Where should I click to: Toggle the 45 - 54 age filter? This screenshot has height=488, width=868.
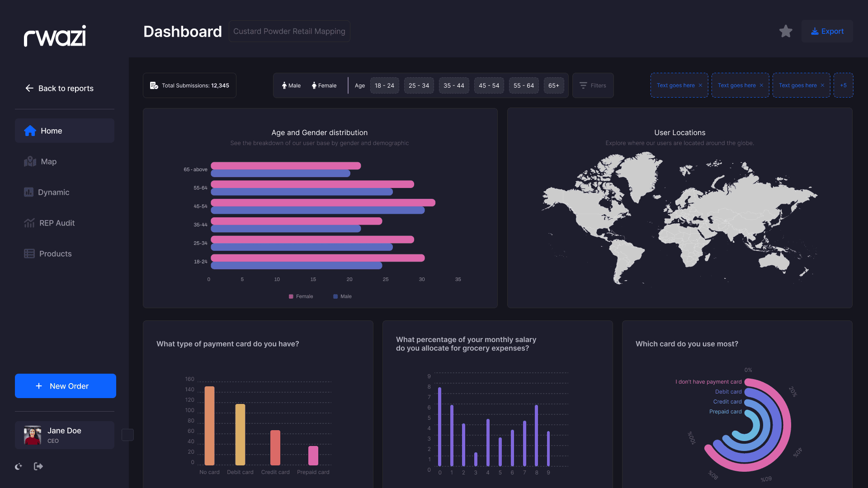pos(489,85)
